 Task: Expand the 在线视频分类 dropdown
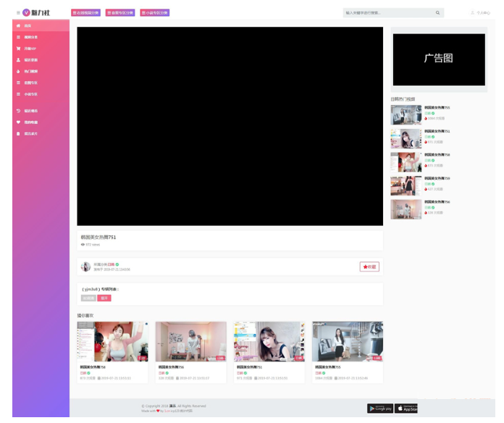(86, 12)
